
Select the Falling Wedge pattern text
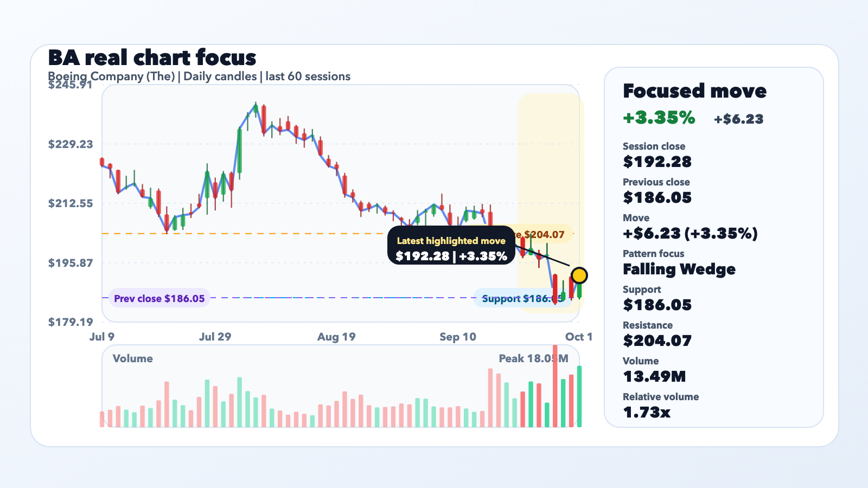pos(679,269)
